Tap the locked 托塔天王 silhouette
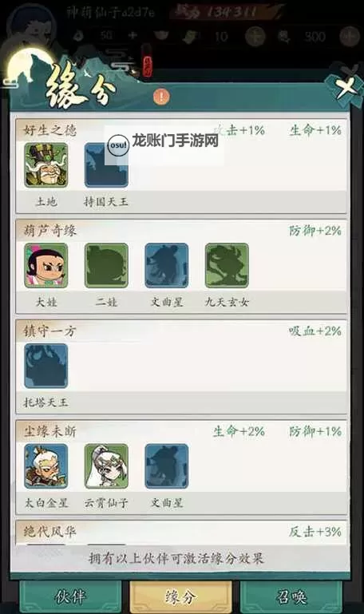 coord(46,366)
